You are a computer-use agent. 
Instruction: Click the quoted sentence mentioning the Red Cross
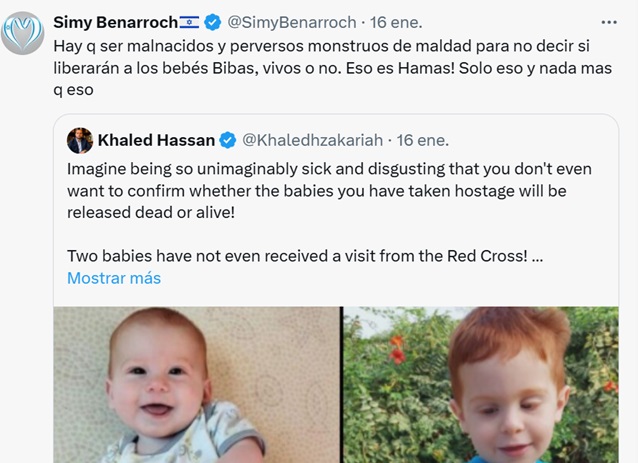[x=300, y=255]
